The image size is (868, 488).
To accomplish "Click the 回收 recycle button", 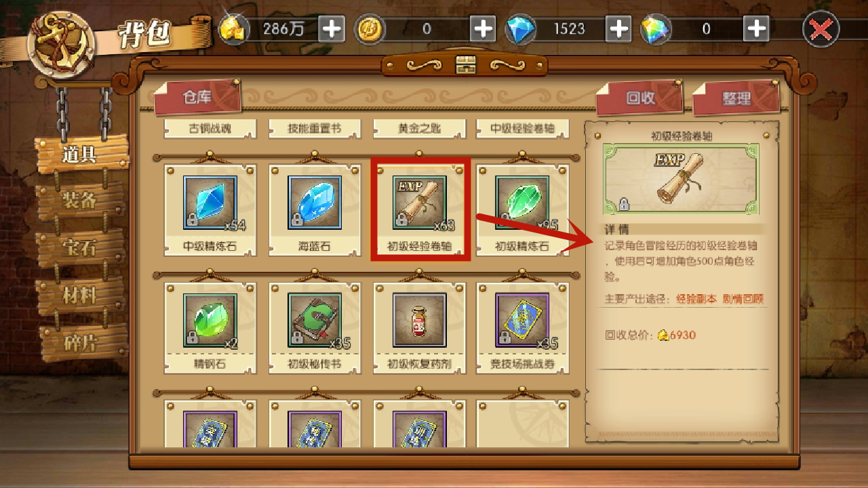I will (x=639, y=98).
